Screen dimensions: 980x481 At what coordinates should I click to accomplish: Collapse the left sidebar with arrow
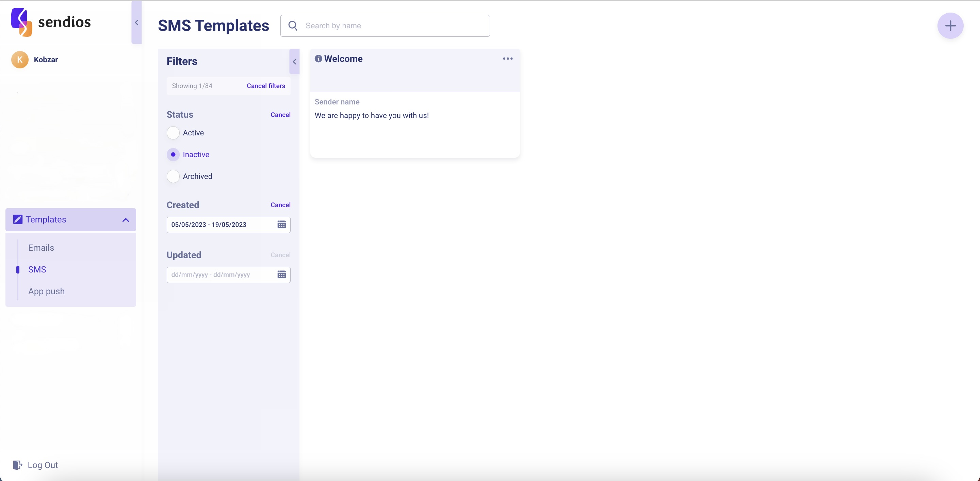coord(136,22)
